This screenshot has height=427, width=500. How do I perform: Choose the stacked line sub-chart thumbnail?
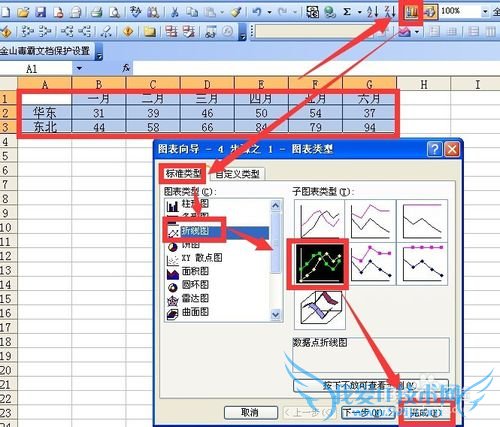(370, 220)
